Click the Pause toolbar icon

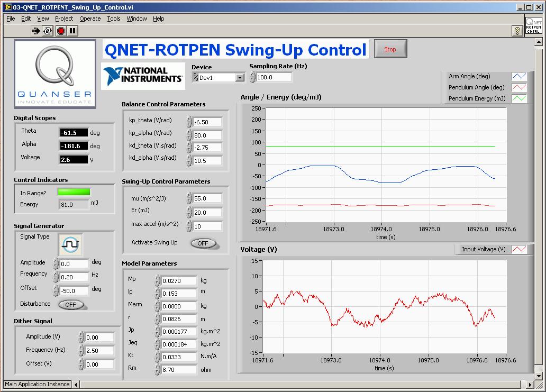(72, 31)
